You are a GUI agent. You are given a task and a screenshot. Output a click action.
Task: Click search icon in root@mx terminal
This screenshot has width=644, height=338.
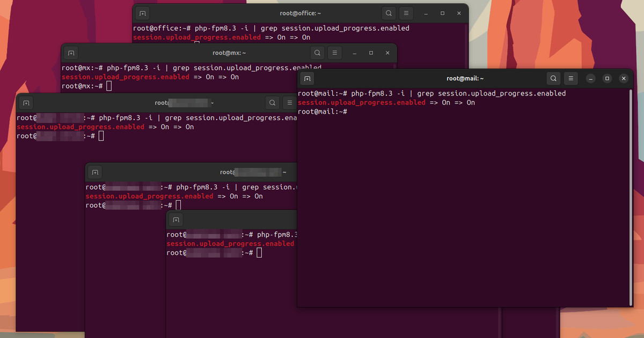(318, 53)
